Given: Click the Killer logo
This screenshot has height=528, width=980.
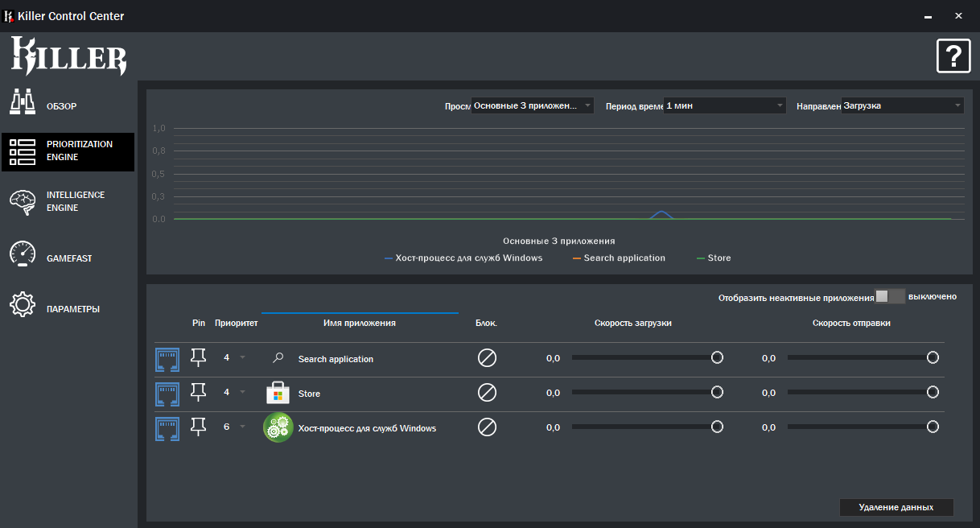Looking at the screenshot, I should click(68, 56).
